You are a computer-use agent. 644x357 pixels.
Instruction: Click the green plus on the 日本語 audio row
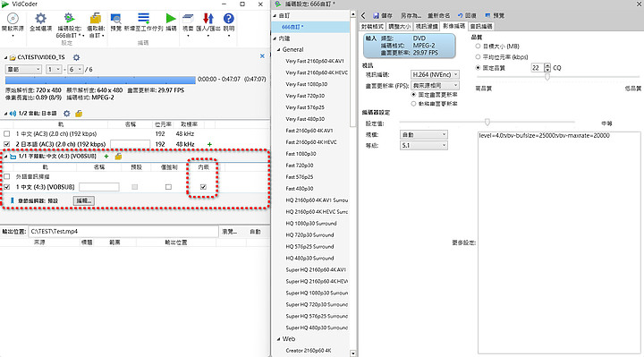tap(209, 144)
